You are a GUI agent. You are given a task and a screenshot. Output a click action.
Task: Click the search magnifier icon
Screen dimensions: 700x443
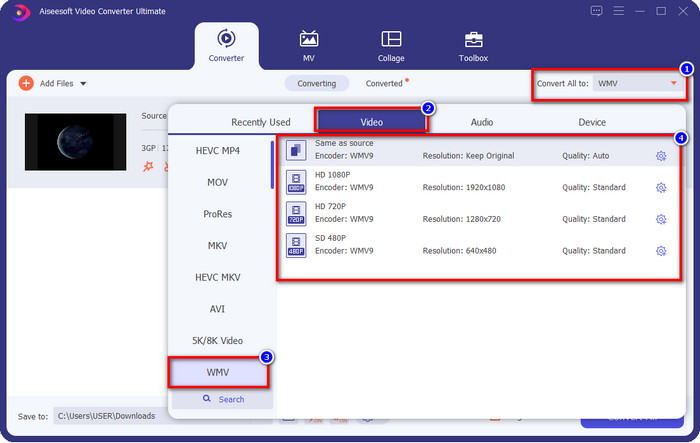[207, 398]
